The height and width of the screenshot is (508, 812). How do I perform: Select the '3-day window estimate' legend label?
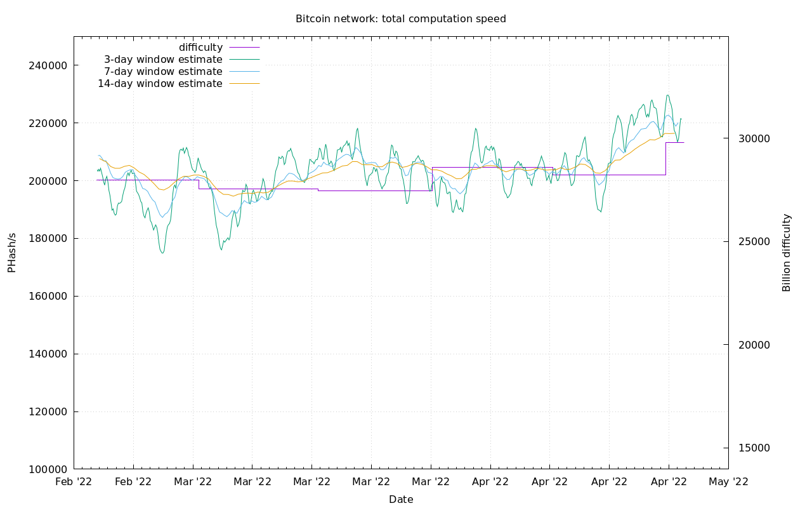(163, 60)
